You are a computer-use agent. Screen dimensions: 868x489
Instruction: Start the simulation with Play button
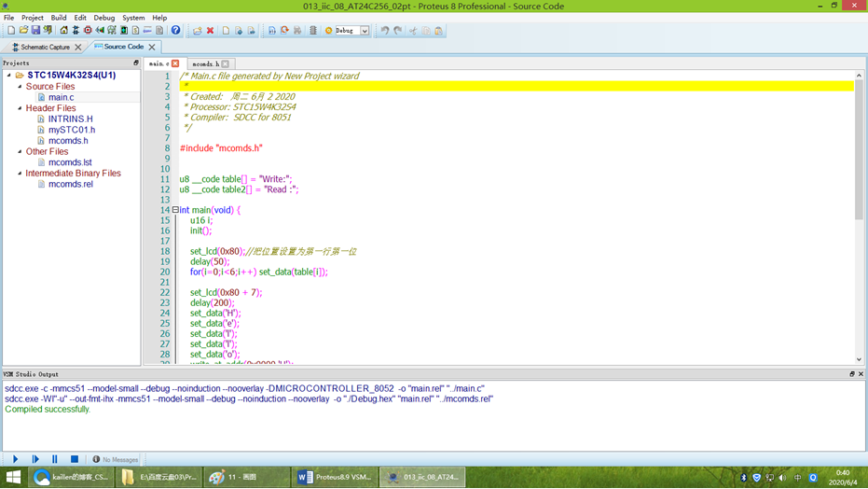pos(16,459)
